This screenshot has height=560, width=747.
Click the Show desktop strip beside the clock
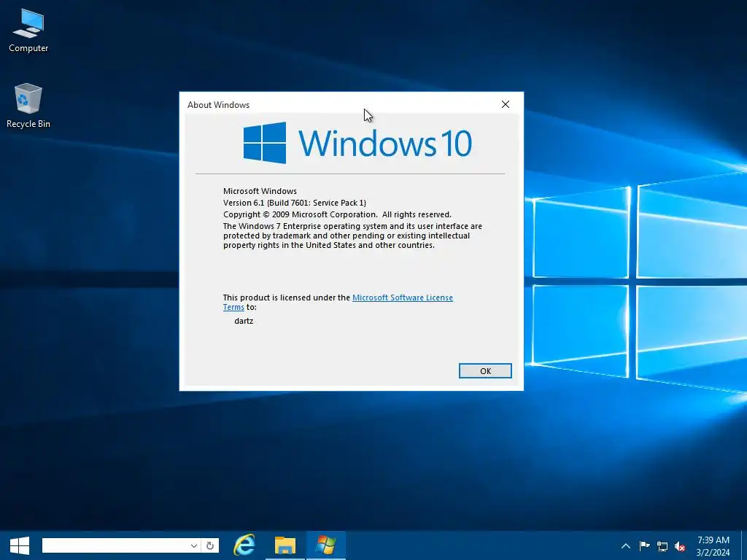click(743, 545)
